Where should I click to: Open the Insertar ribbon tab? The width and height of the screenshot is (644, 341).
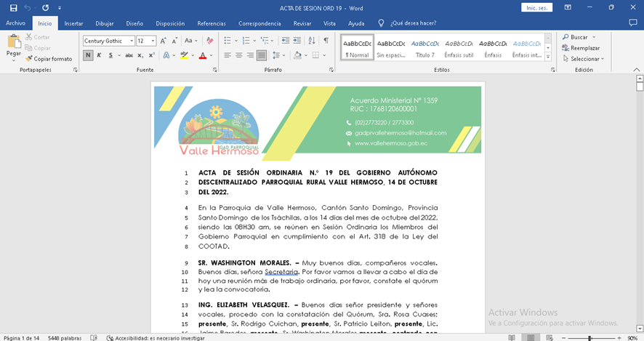[73, 23]
